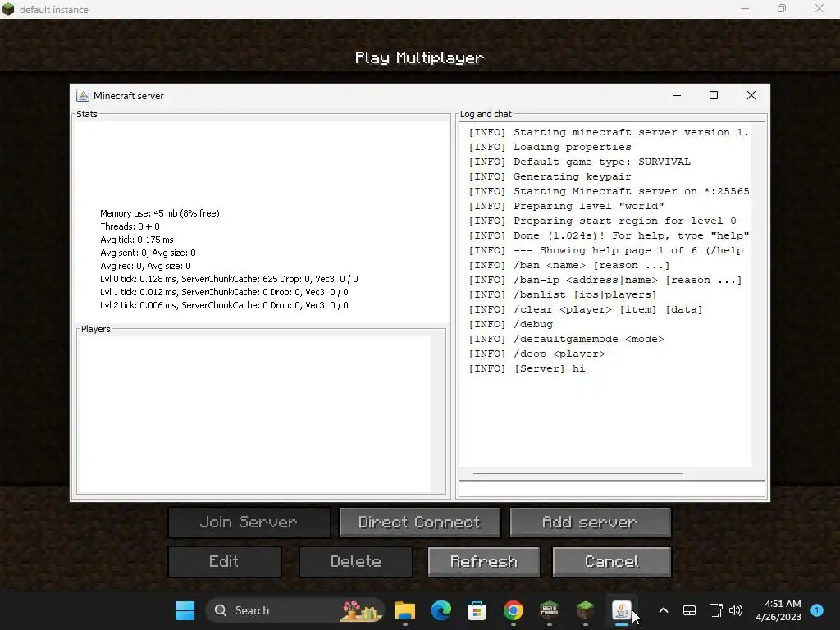The height and width of the screenshot is (630, 840).
Task: Click the Minecraft server Java icon in title bar
Action: 83,95
